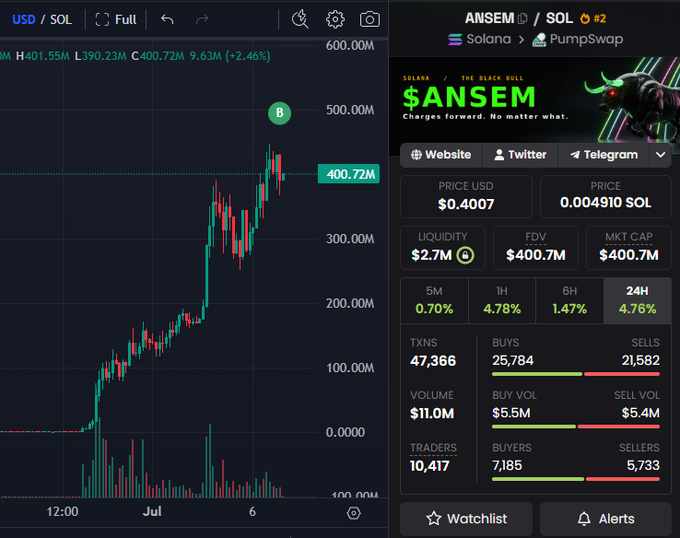The image size is (680, 538).
Task: Click the TXNS count 47,366
Action: coord(433,361)
